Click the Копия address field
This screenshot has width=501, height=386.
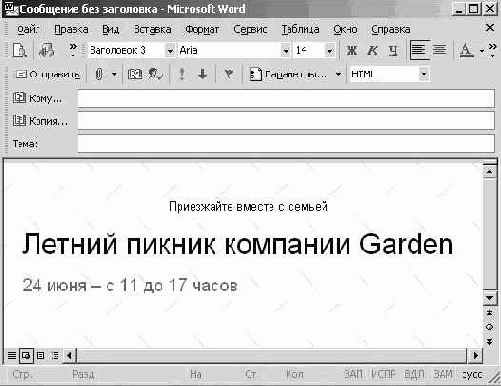pos(286,121)
